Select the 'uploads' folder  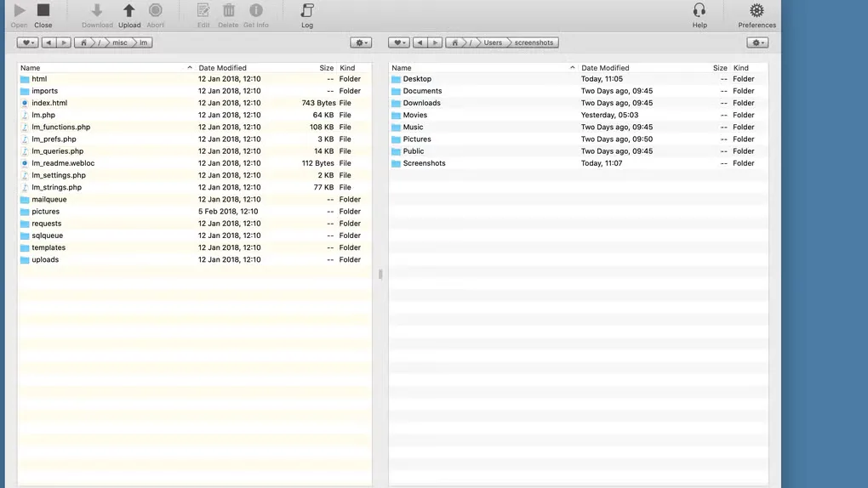(194, 260)
